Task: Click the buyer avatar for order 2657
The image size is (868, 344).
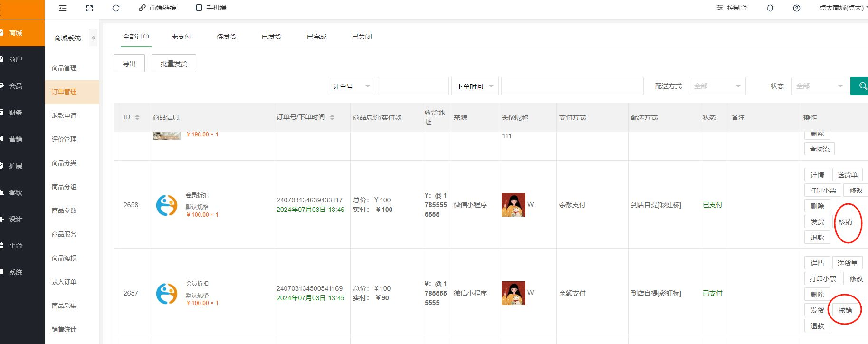Action: pyautogui.click(x=514, y=293)
